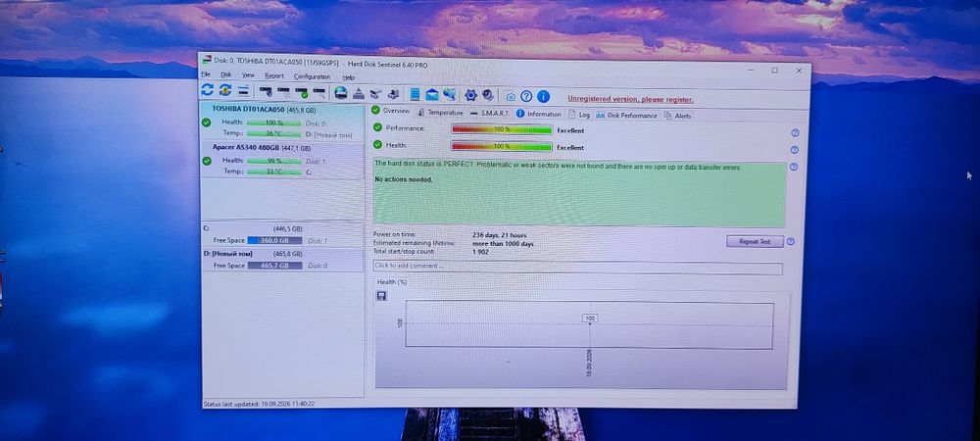The image size is (980, 441).
Task: Click the total start/stop count 1 902
Action: click(x=480, y=252)
